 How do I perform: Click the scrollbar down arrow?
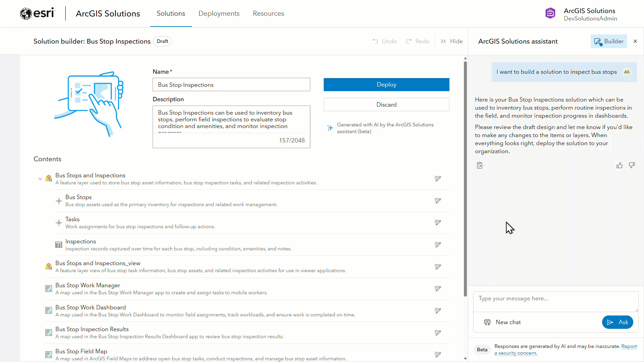pos(465,359)
